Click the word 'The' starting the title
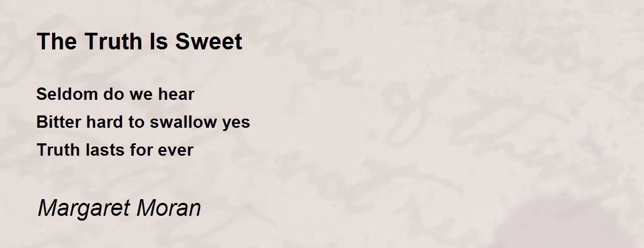 pyautogui.click(x=57, y=41)
